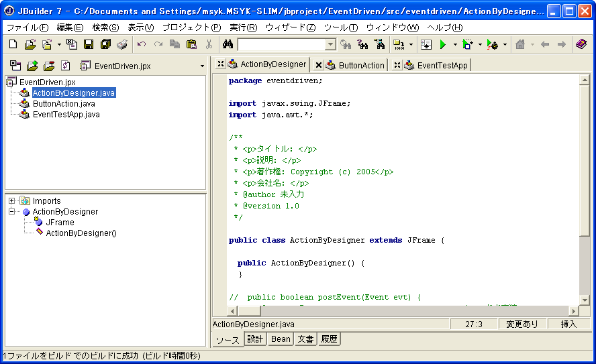Open the ウィザード menu
596x364 pixels.
coord(290,27)
